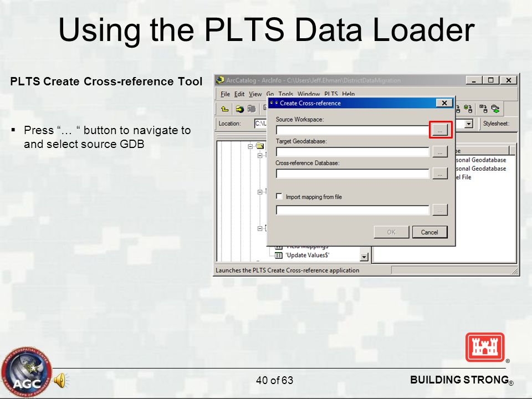532x399 pixels.
Task: Click into the Target Geodatabase text field
Action: coord(352,152)
